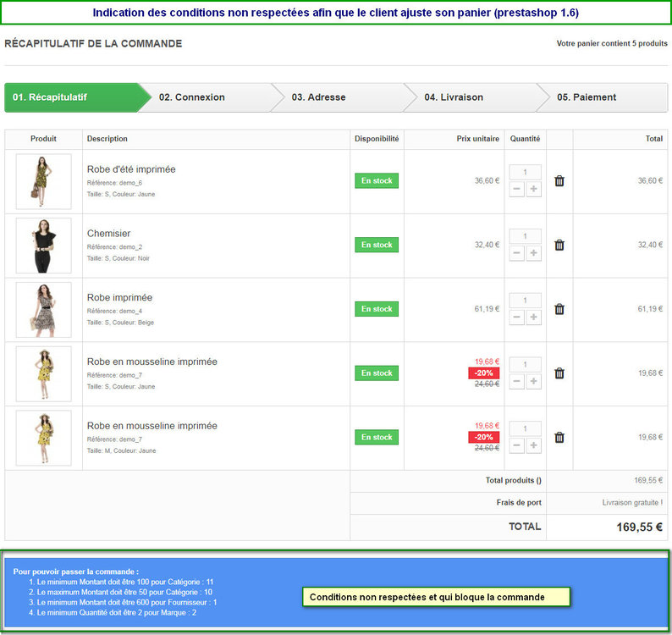Increase quantity of size S mousseline dress

click(533, 381)
